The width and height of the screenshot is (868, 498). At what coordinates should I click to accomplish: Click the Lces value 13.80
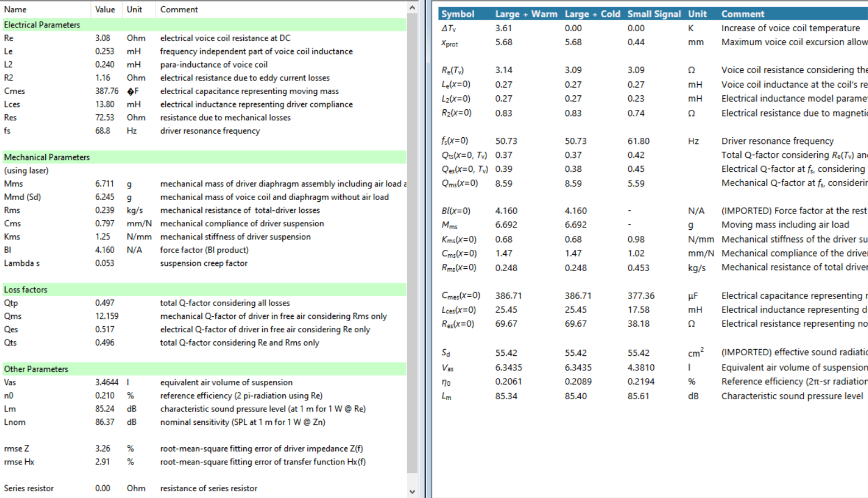point(104,104)
